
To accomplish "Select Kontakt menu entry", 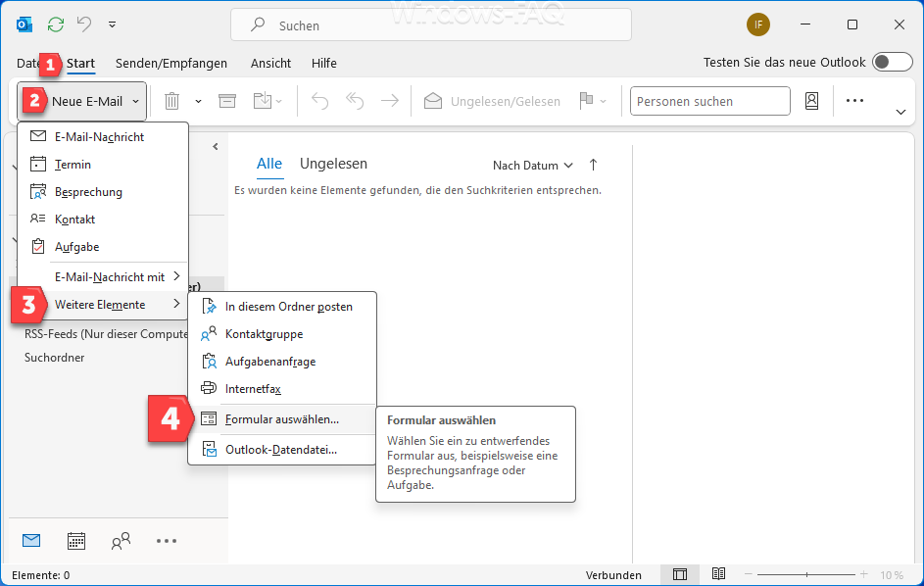I will click(103, 220).
